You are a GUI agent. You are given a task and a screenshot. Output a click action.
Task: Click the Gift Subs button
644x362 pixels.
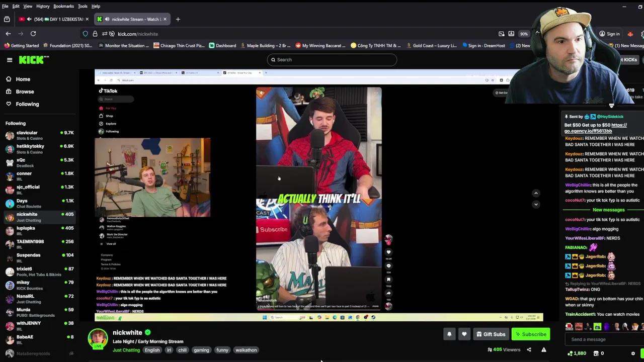[491, 334]
